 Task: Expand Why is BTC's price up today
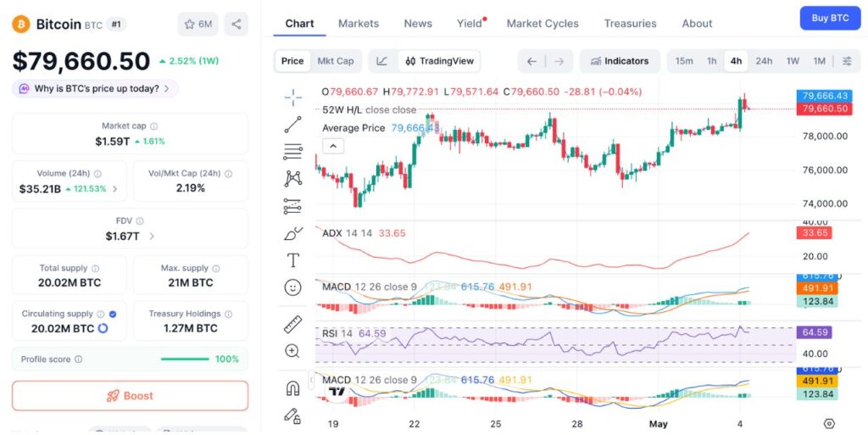(95, 88)
